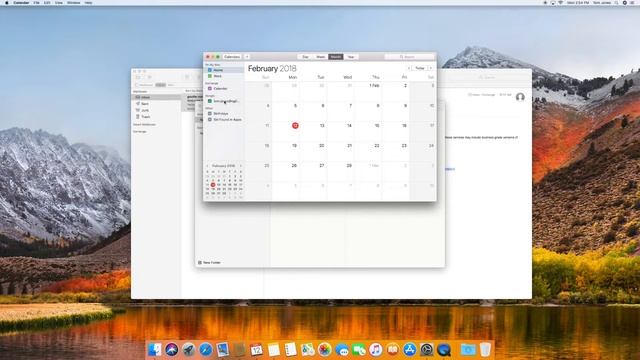Screen dimensions: 640x360
Task: Open the Help menu
Action: [x=88, y=2]
